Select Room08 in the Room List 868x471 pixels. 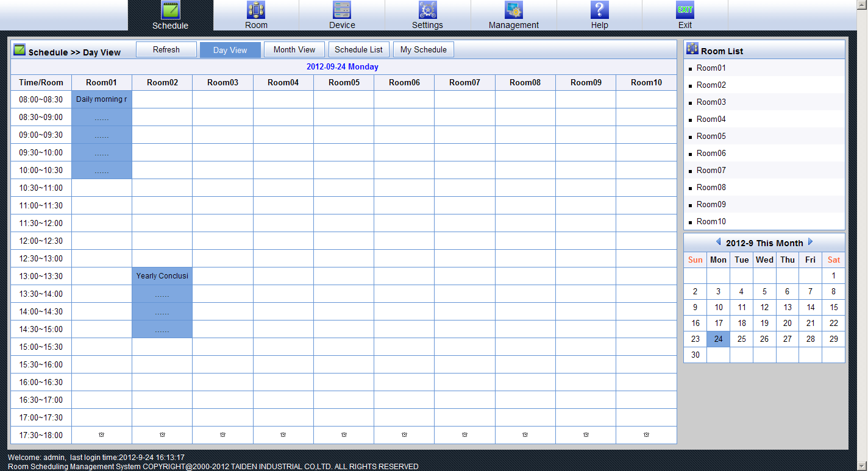tap(711, 188)
